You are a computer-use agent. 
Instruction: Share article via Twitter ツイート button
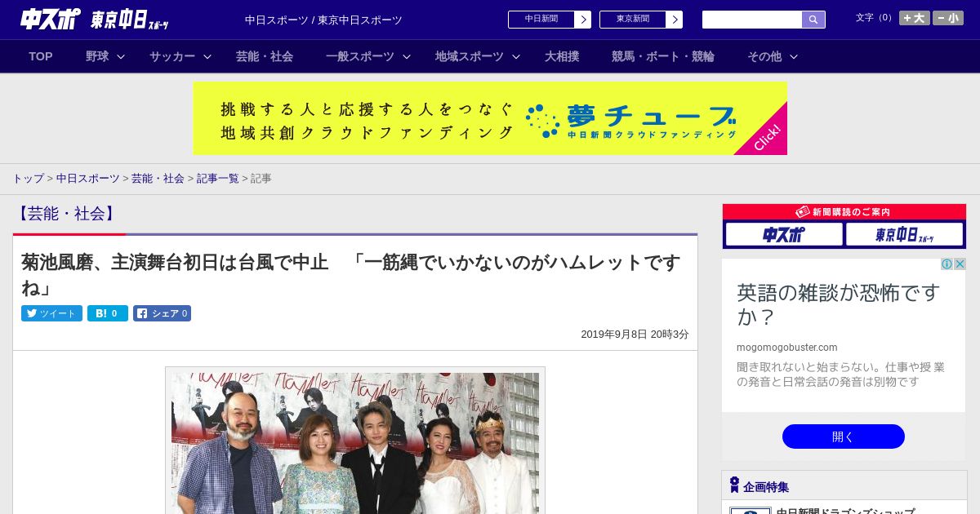tap(51, 313)
